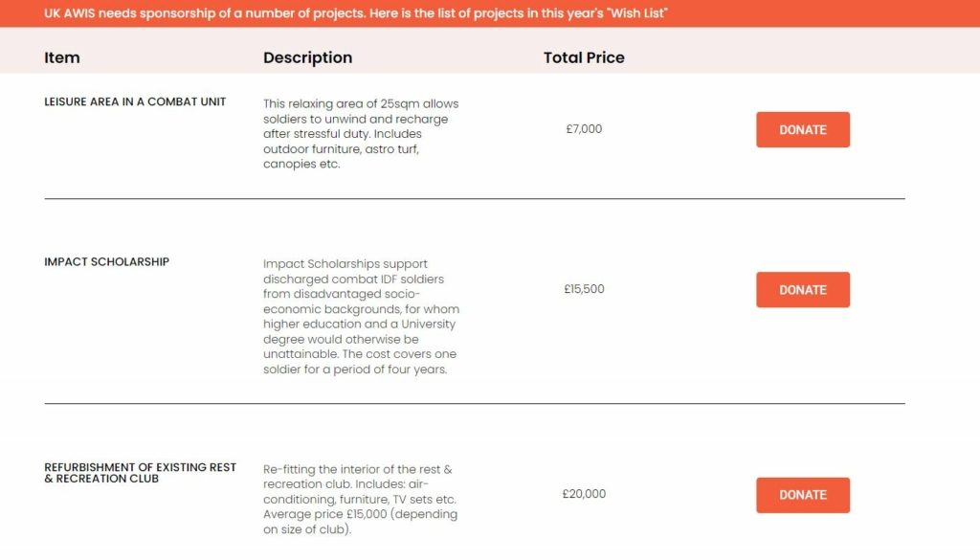
Task: Click DONATE for Impact Scholarship
Action: pyautogui.click(x=803, y=289)
